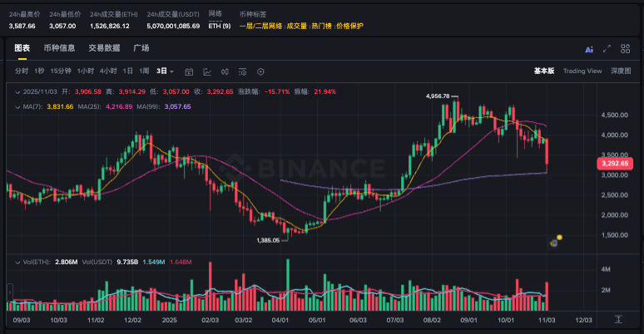This screenshot has width=644, height=334.
Task: Select the 基本版 basic chart mode
Action: [x=544, y=71]
